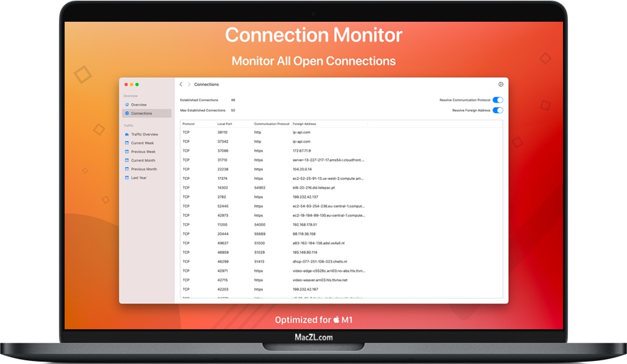The image size is (627, 364).
Task: Go back with the left chevron arrow
Action: click(x=181, y=84)
